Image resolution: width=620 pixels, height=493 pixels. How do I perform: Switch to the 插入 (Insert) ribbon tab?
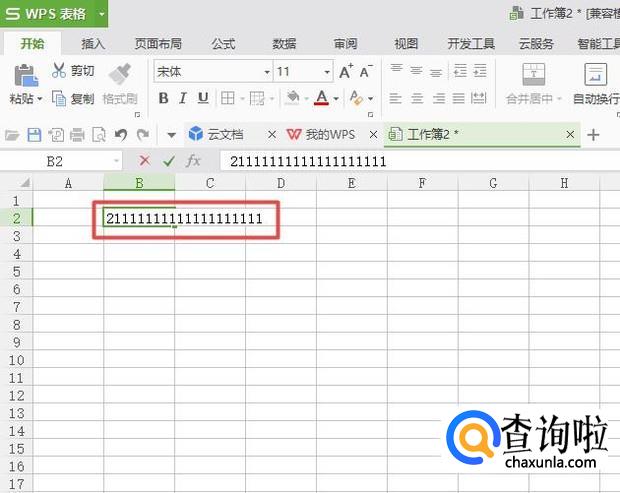click(x=93, y=44)
